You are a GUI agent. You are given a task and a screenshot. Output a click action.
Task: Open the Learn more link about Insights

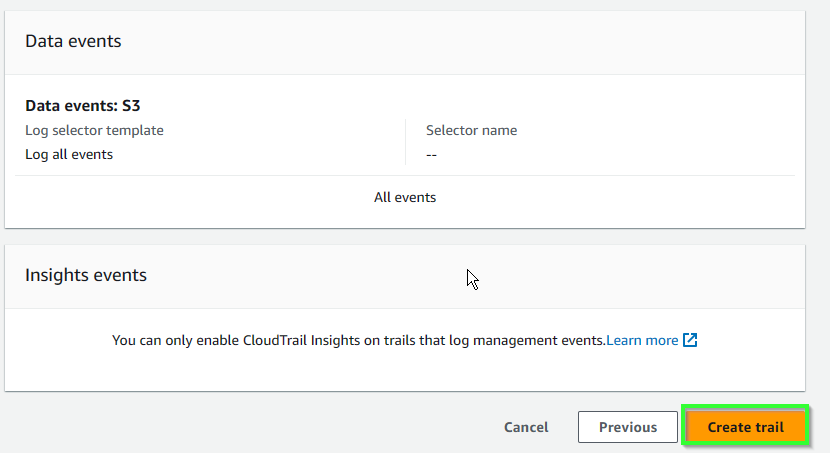tap(642, 340)
